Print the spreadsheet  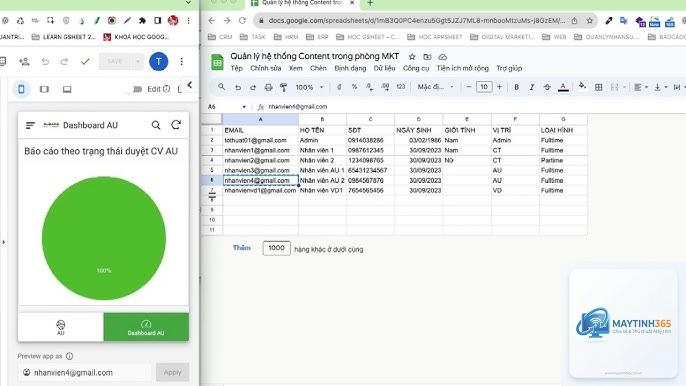[x=268, y=88]
